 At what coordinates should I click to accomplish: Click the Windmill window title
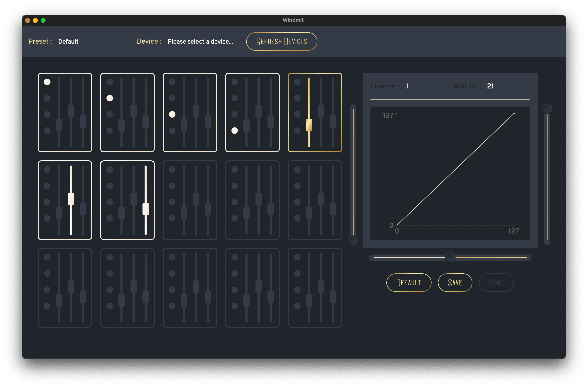point(294,20)
